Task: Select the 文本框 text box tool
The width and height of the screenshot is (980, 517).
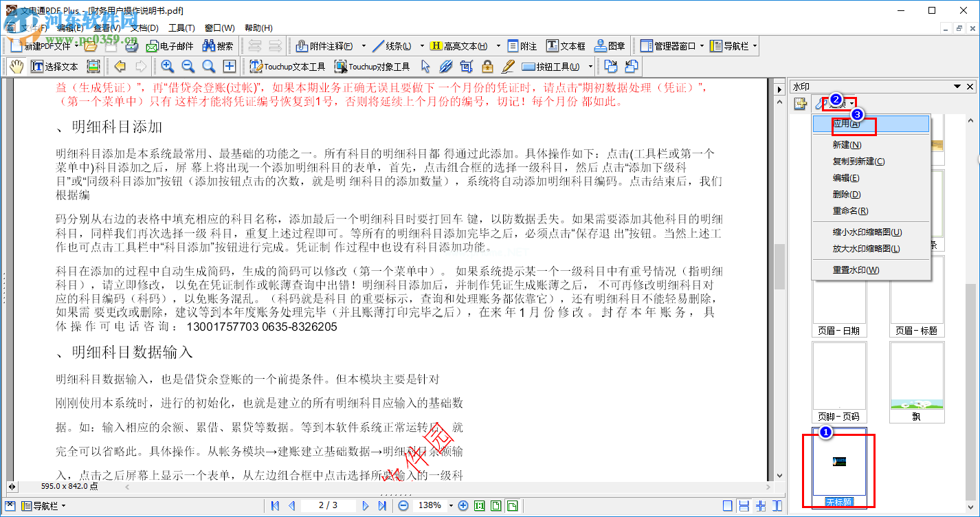Action: 566,46
